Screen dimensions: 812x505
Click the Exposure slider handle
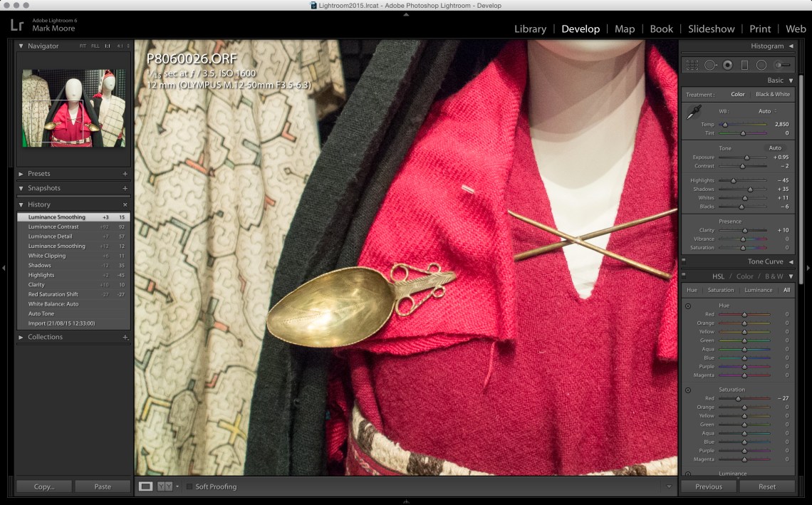[746, 157]
